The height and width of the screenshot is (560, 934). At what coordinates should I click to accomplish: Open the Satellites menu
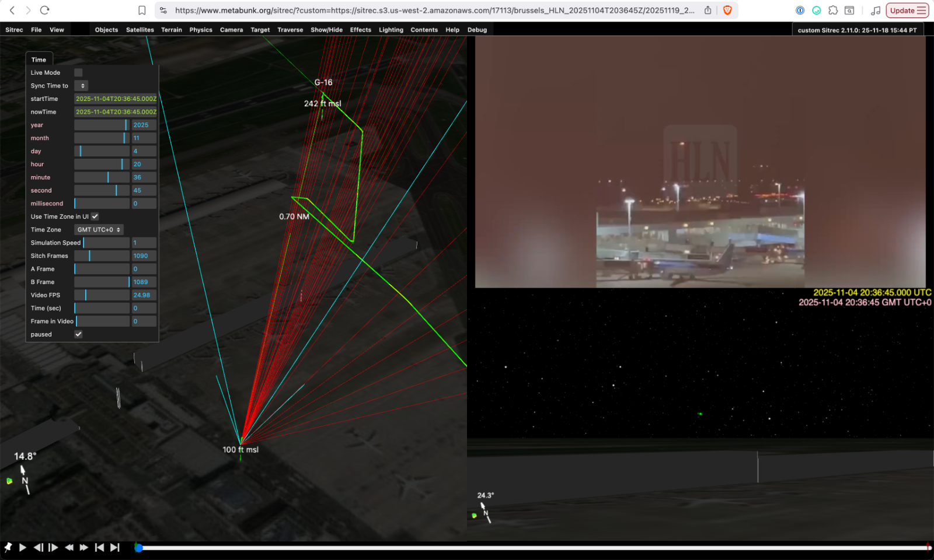[x=140, y=30]
